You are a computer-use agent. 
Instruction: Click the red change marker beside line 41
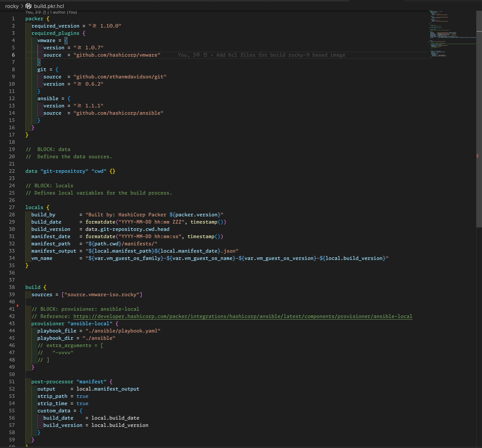click(18, 306)
